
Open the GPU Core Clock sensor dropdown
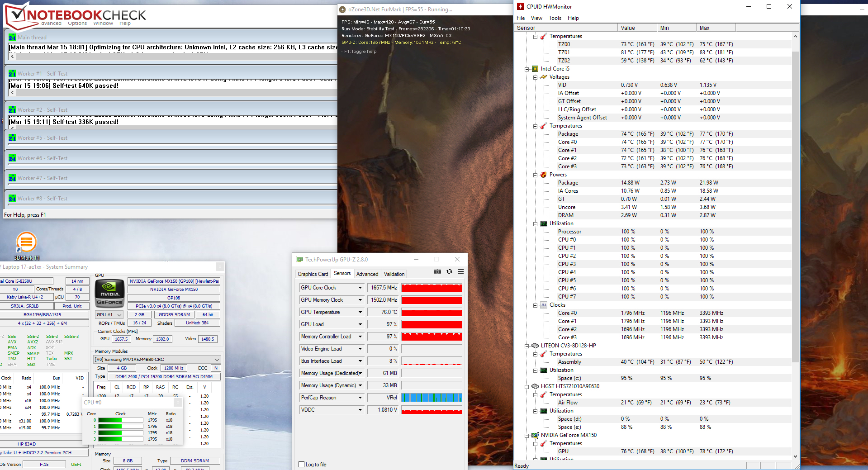(360, 288)
